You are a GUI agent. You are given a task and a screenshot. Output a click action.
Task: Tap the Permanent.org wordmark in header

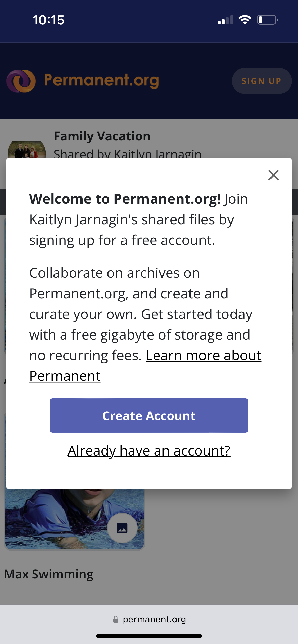coord(101,80)
